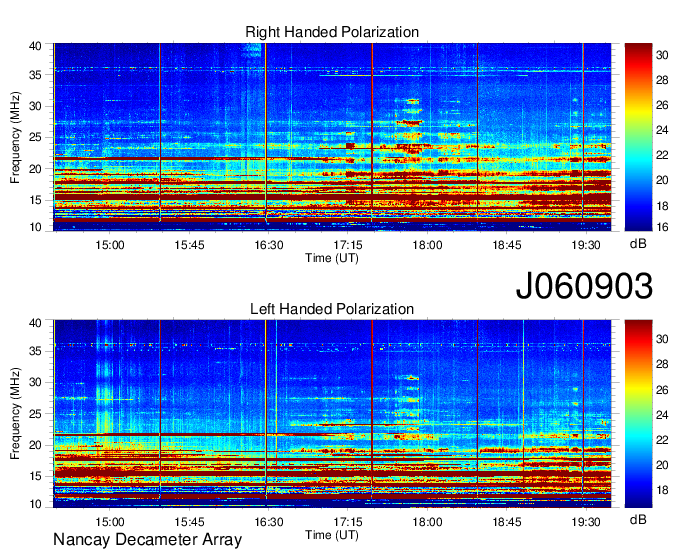The height and width of the screenshot is (552, 680).
Task: Click the J060903 observation label
Action: coord(584,286)
